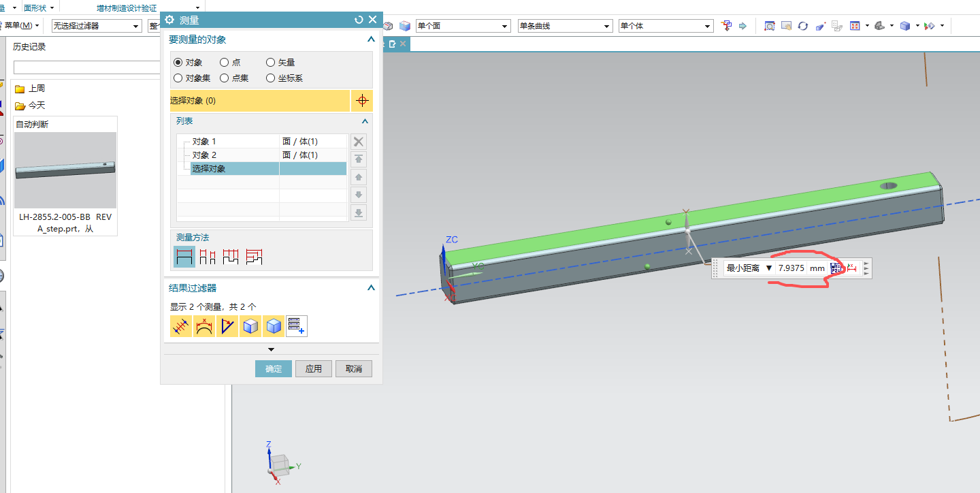Image resolution: width=980 pixels, height=493 pixels.
Task: Remove list item using the X icon
Action: [359, 142]
